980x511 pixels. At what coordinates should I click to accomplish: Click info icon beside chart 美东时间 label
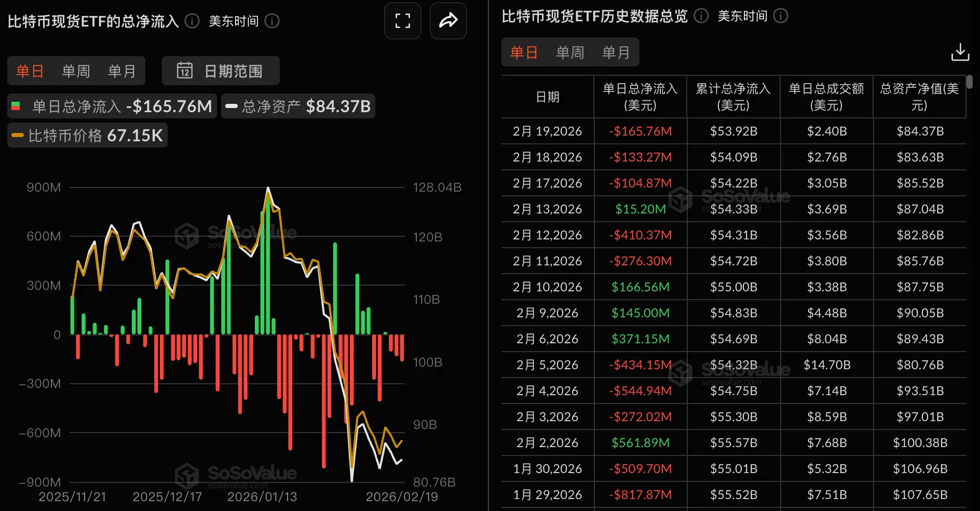272,21
